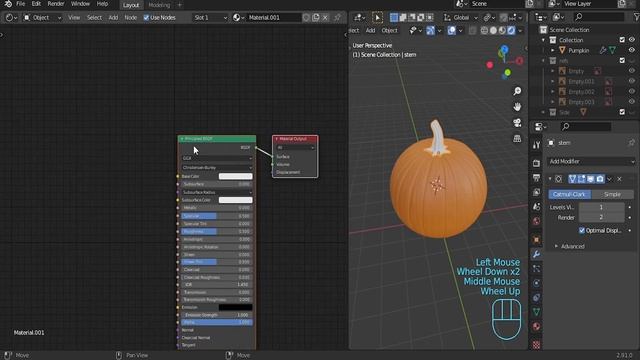Open the Christensen-Burley subsurface dropdown
640x360 pixels.
(x=217, y=167)
